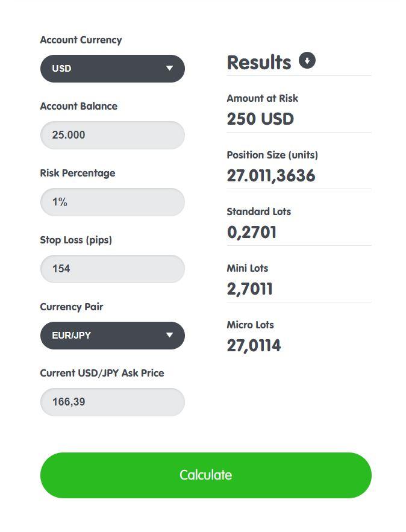This screenshot has height=532, width=406.
Task: Click the Stop Loss (pips) label
Action: point(76,240)
